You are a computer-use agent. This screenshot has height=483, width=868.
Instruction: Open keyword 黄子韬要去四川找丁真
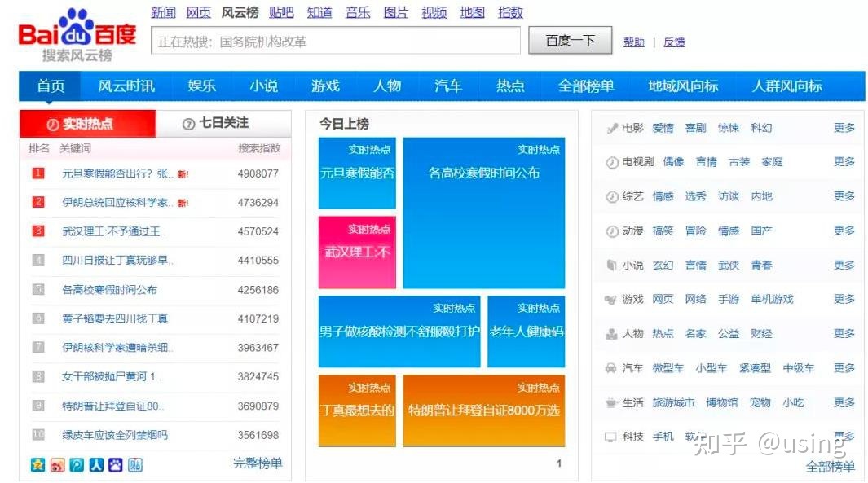click(115, 318)
